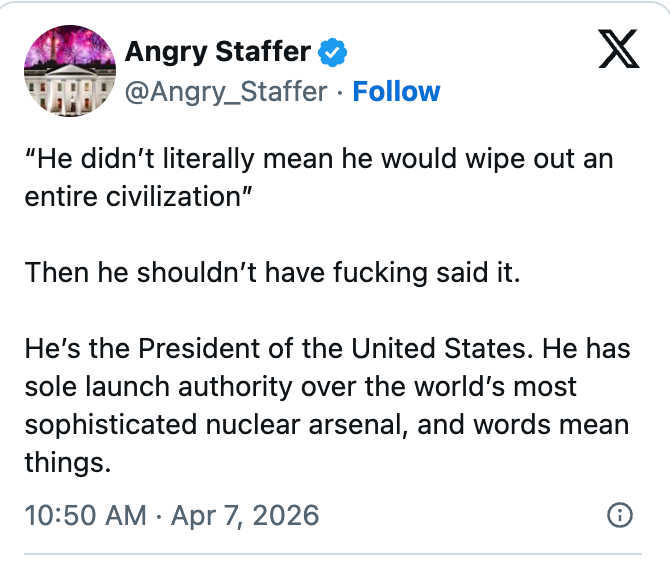Open the Angry Staffer display name link
Image resolution: width=670 pixels, height=562 pixels.
coord(217,52)
